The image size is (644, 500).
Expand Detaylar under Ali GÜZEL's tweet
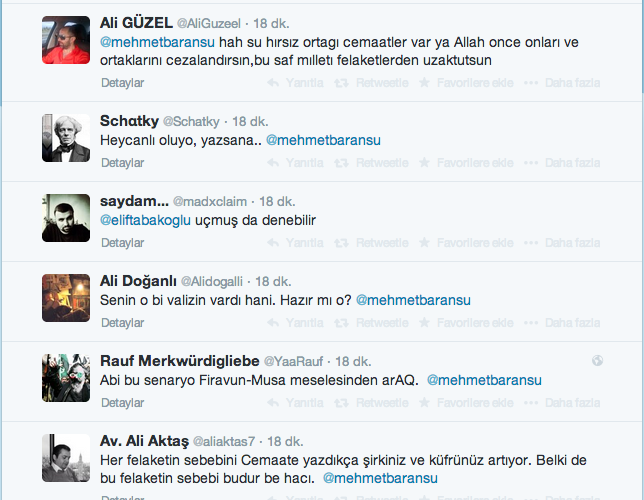coord(123,82)
